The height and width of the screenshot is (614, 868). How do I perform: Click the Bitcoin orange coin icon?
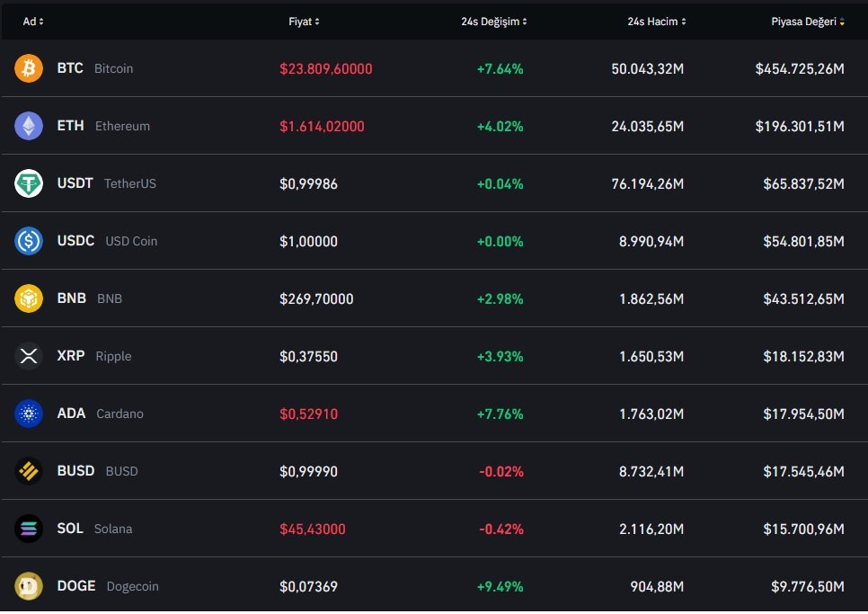pos(29,68)
